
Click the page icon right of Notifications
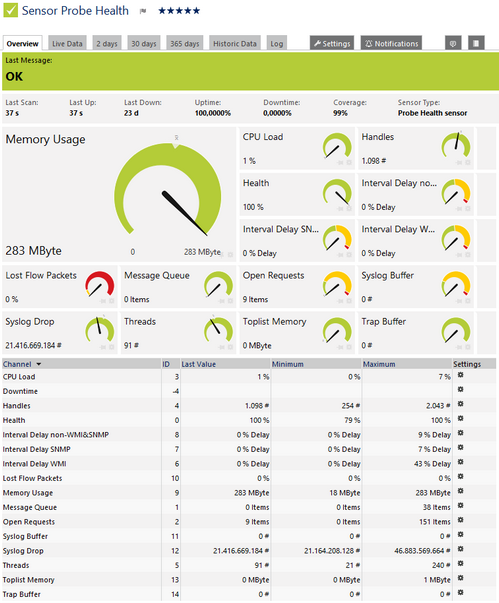point(476,43)
